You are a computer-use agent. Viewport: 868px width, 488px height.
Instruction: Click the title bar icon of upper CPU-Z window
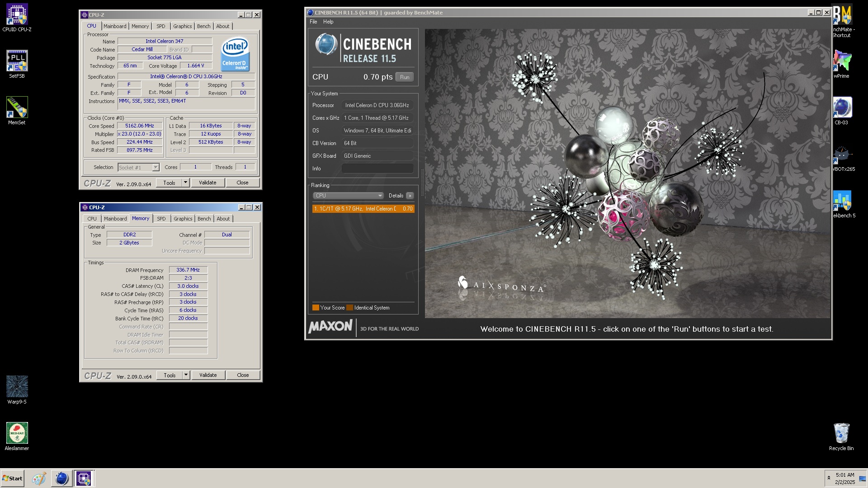[85, 15]
